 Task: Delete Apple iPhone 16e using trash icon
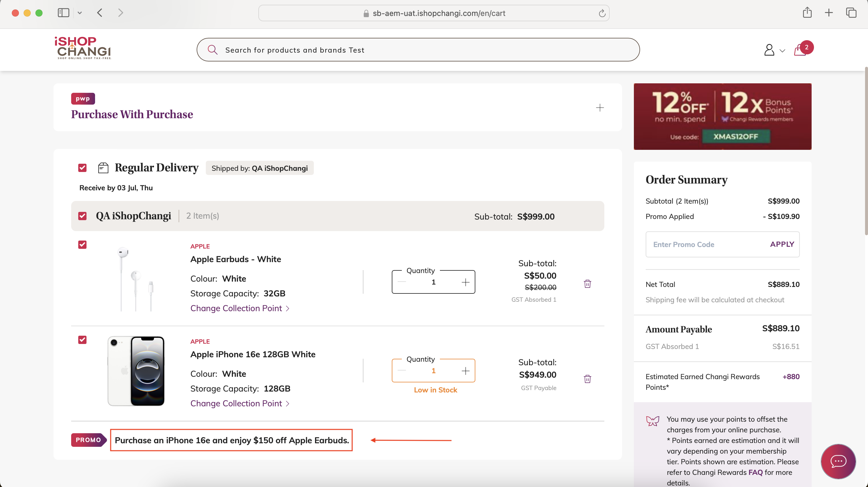point(587,379)
